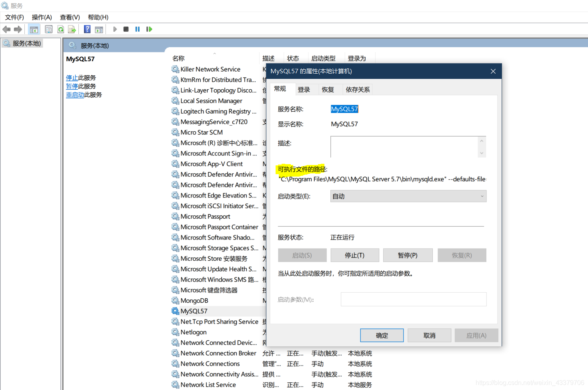Image resolution: width=588 pixels, height=390 pixels.
Task: Switch to the 依存关系 tab
Action: [358, 90]
